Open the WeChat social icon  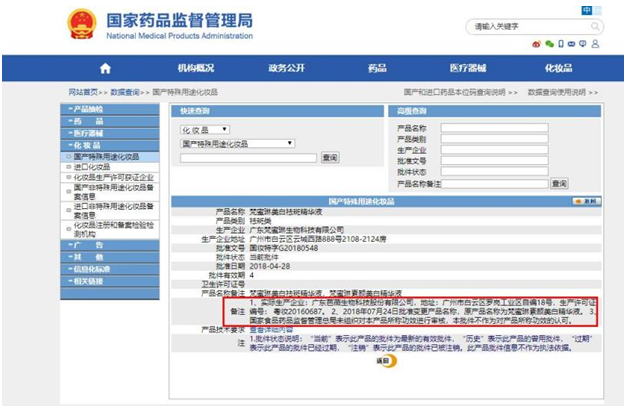[x=549, y=44]
